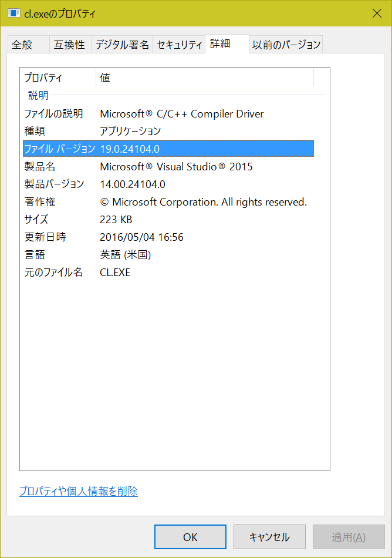Click the 19.0.24104.0 version value
This screenshot has height=558, width=392.
click(x=130, y=149)
